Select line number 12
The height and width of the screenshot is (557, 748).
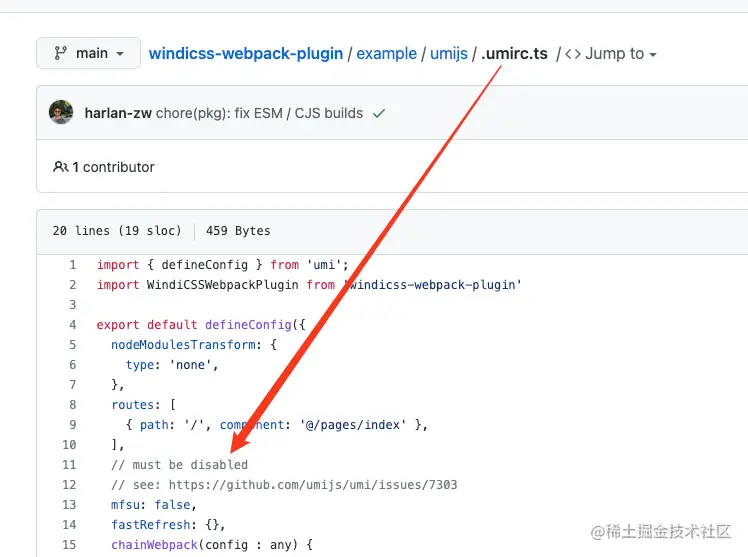pos(69,485)
